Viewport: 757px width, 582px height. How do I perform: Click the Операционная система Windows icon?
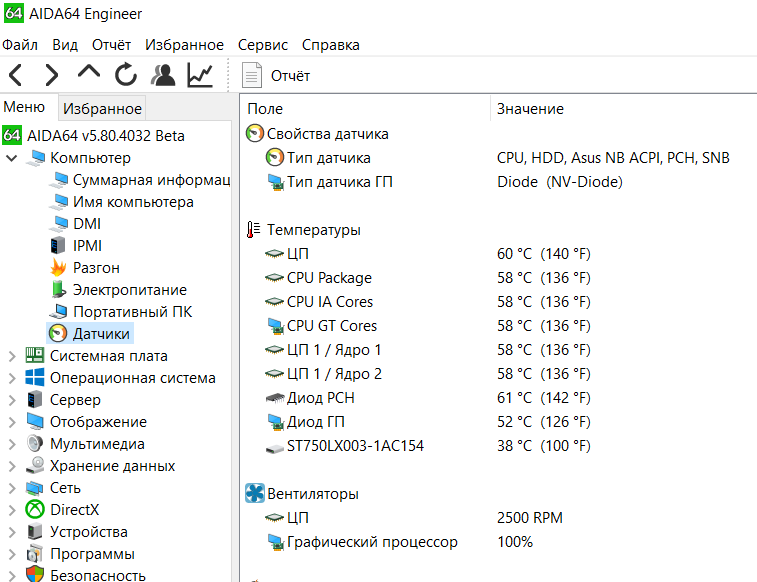click(35, 378)
